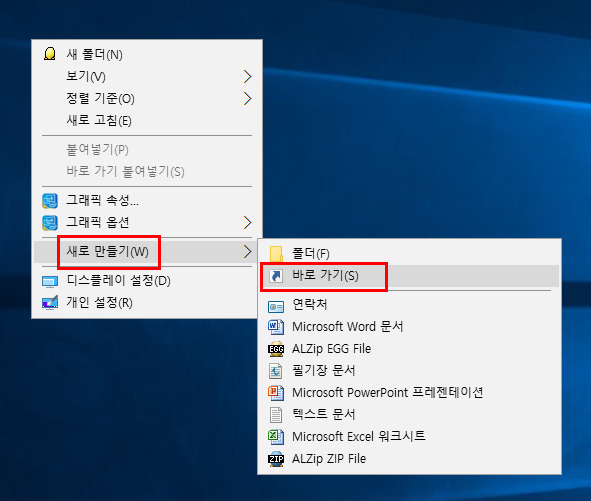
Task: Click the Microsoft Excel worksheet icon
Action: (x=276, y=437)
